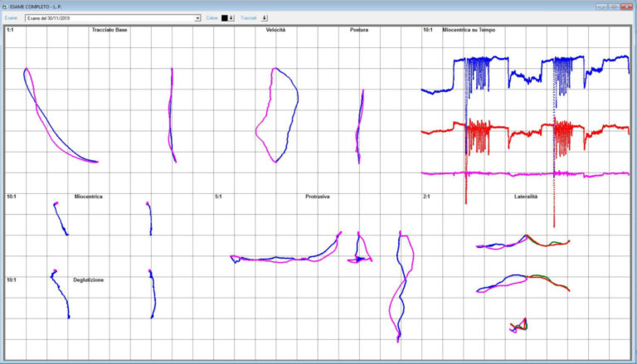Select the Postura chart title
Viewport: 637px width, 364px height.
[359, 30]
